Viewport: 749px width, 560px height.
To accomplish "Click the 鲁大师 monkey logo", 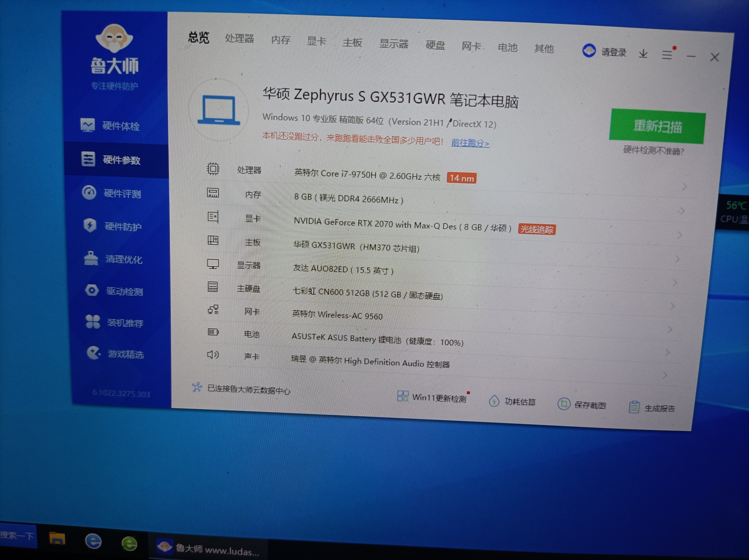I will click(x=114, y=38).
